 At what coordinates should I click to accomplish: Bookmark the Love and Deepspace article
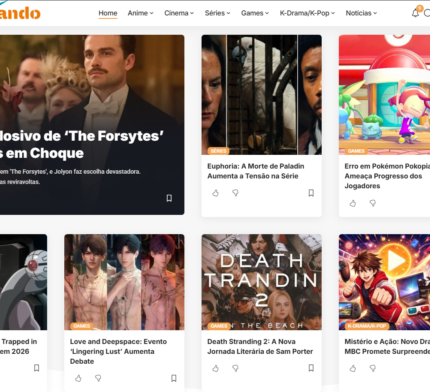(174, 378)
